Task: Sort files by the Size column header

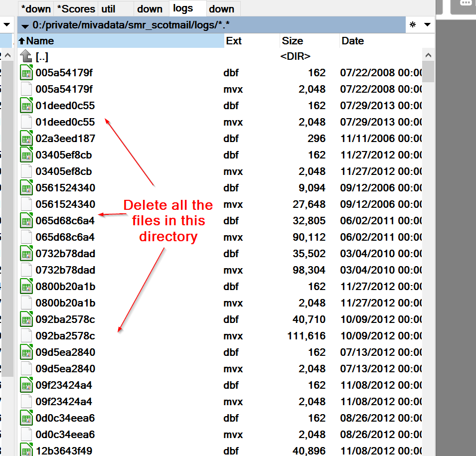Action: (292, 41)
